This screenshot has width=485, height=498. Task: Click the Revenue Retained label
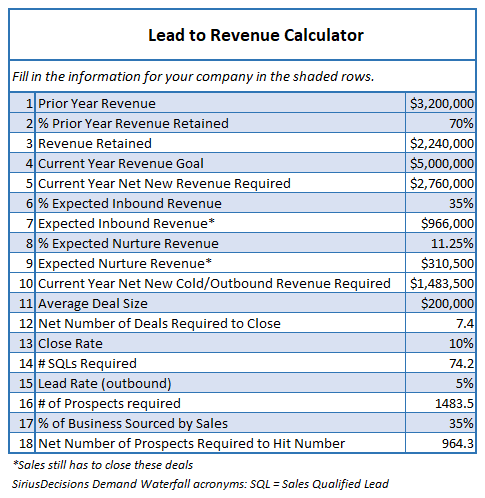95,143
